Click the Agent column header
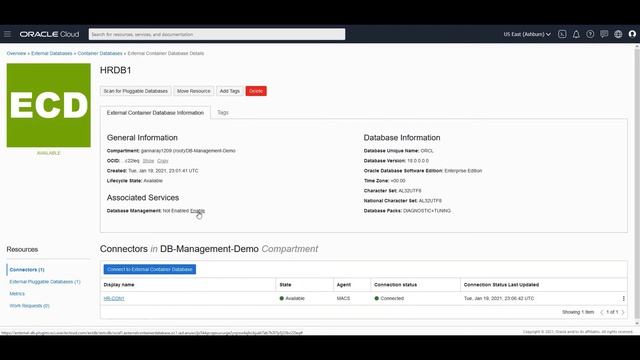 point(344,285)
